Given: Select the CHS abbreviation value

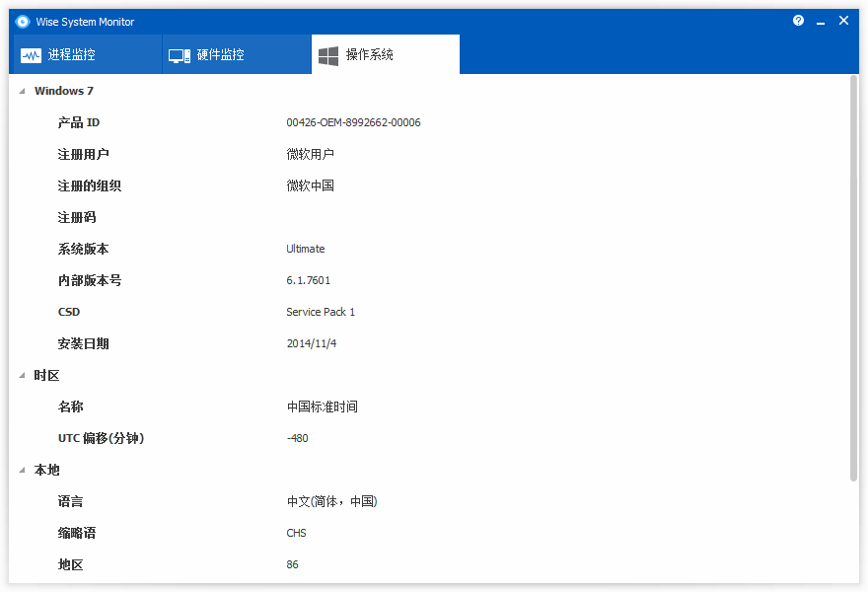Looking at the screenshot, I should [x=295, y=533].
